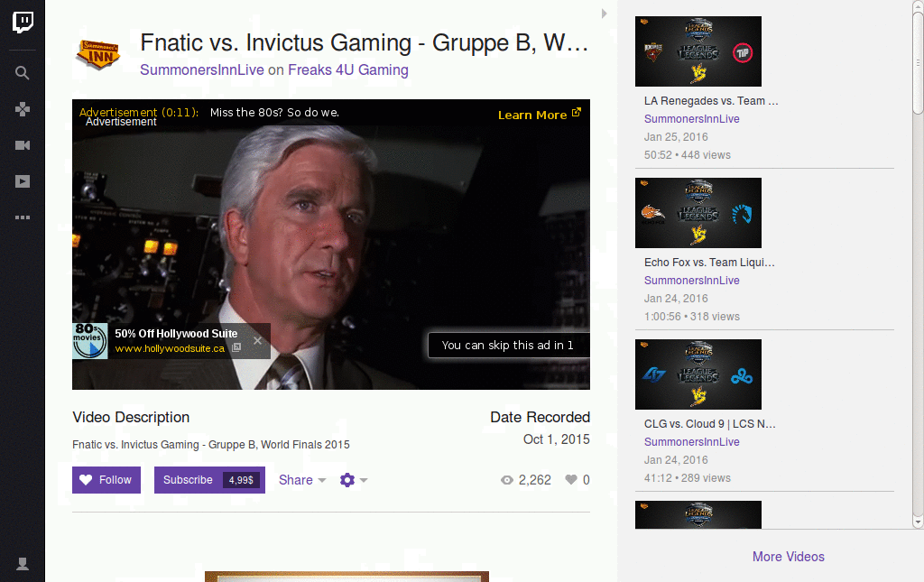Viewport: 924px width, 582px height.
Task: Click the skip ad countdown box
Action: (x=509, y=346)
